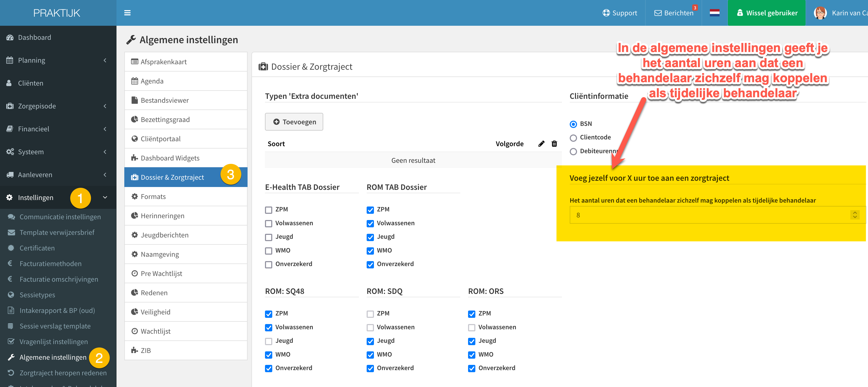Expand the Financieel submenu chevron

coord(105,129)
